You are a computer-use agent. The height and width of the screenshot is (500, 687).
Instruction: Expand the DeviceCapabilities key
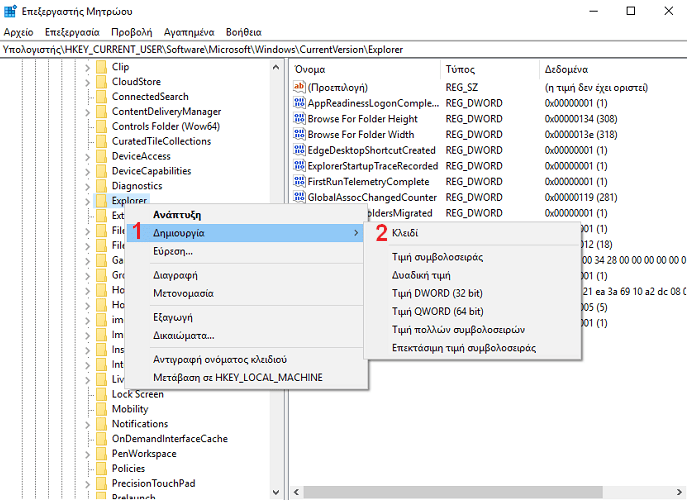coord(87,172)
